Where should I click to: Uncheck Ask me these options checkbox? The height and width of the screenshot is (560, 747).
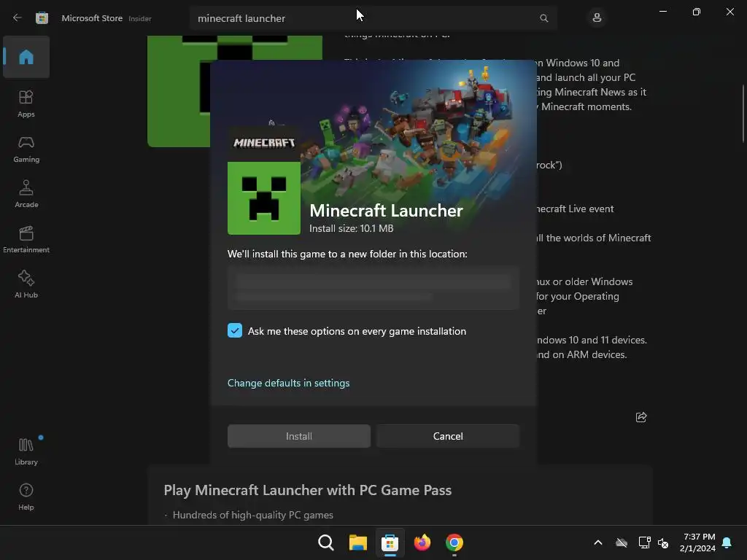[x=235, y=330]
